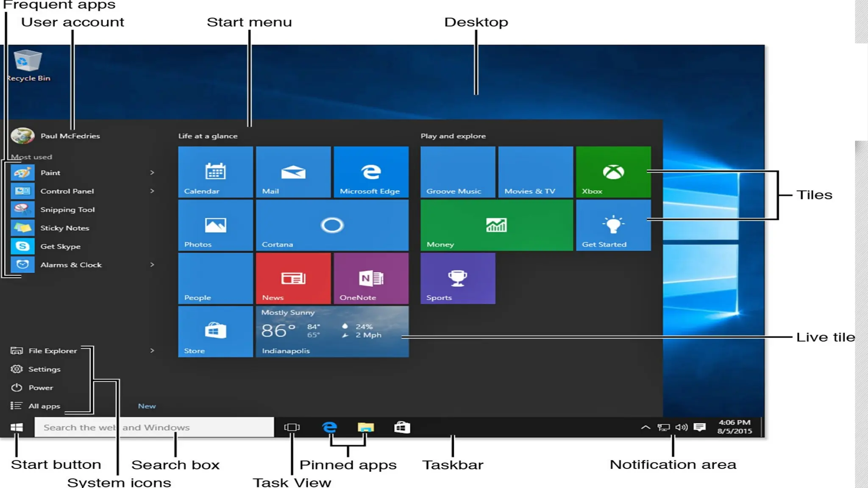Open the Groove Music tile

click(x=458, y=172)
